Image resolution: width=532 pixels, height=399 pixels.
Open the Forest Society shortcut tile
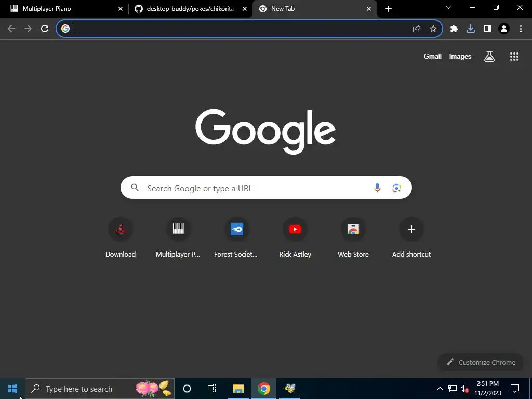236,237
